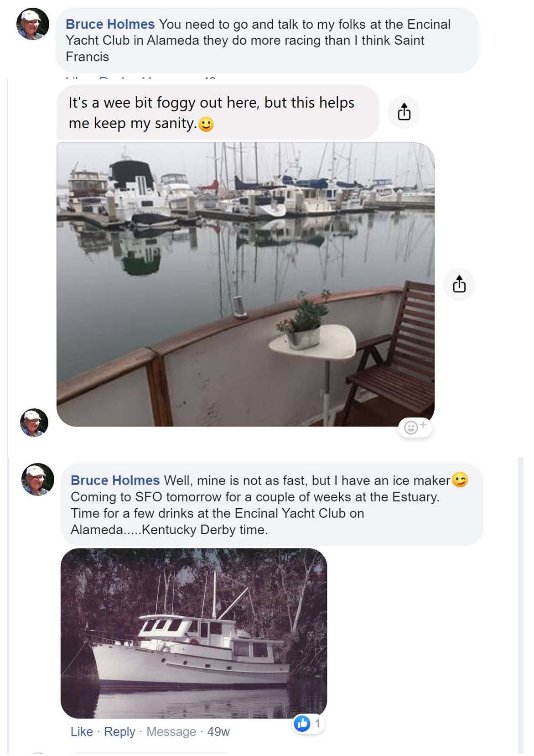Viewport: 534px width, 756px height.
Task: Open Bruce Holmes' name on the racing comment
Action: coord(110,24)
